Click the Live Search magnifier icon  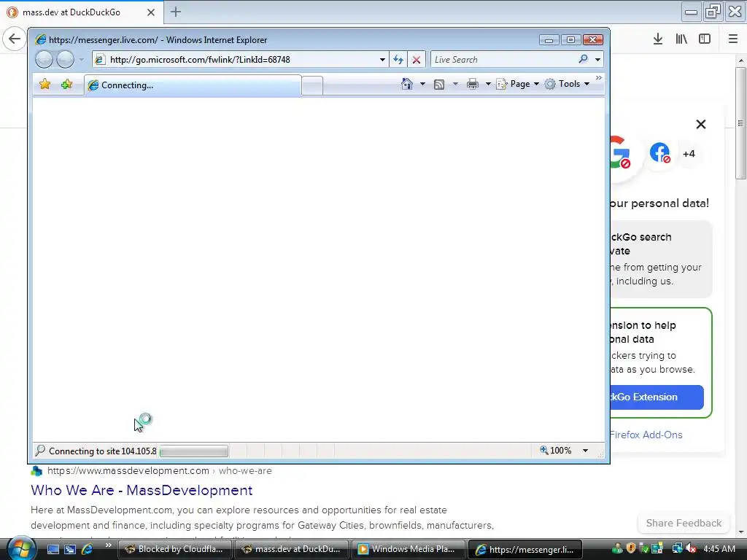click(583, 59)
